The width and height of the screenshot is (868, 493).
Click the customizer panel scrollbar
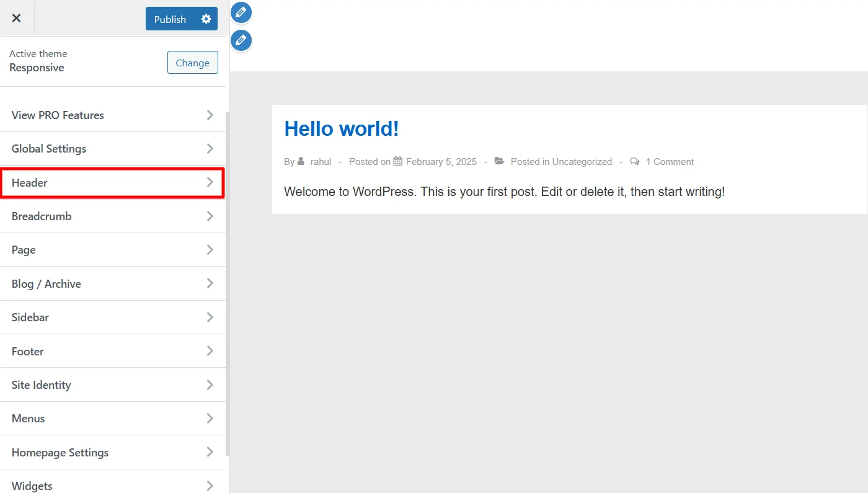coord(228,284)
